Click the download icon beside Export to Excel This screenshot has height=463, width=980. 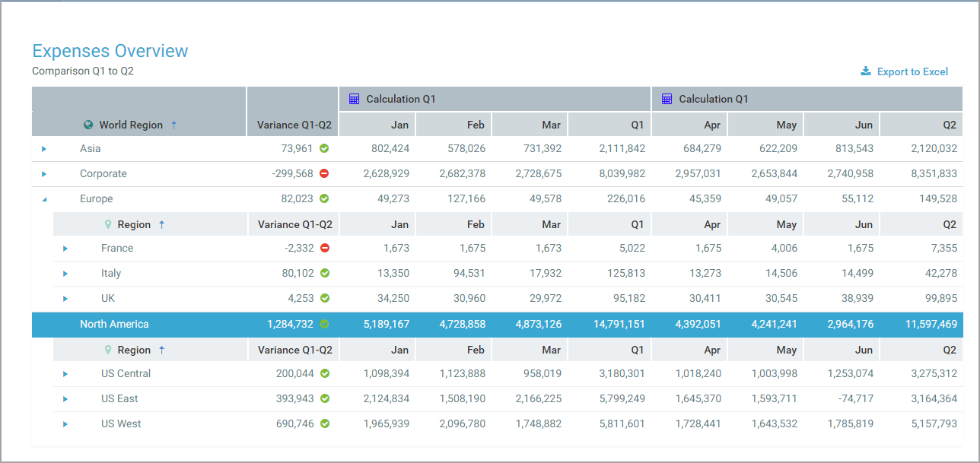click(865, 70)
